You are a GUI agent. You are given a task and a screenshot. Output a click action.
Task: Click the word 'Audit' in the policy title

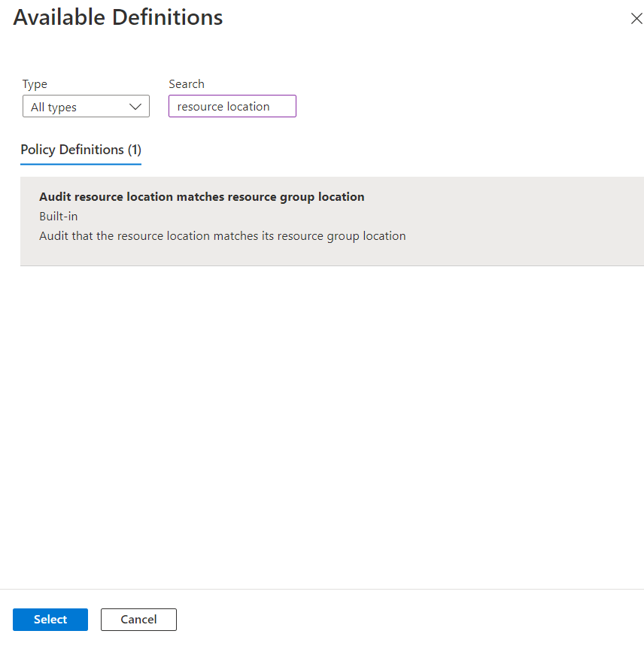pyautogui.click(x=55, y=197)
